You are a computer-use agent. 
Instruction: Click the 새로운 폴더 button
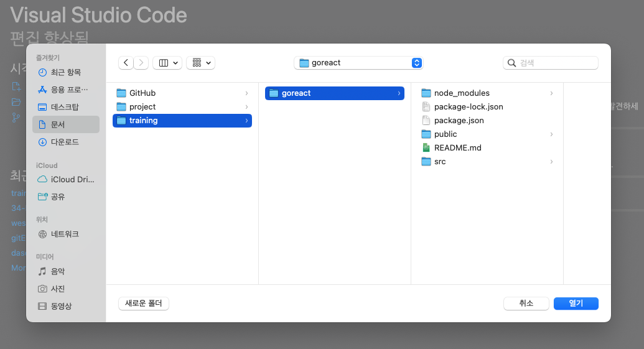(143, 304)
